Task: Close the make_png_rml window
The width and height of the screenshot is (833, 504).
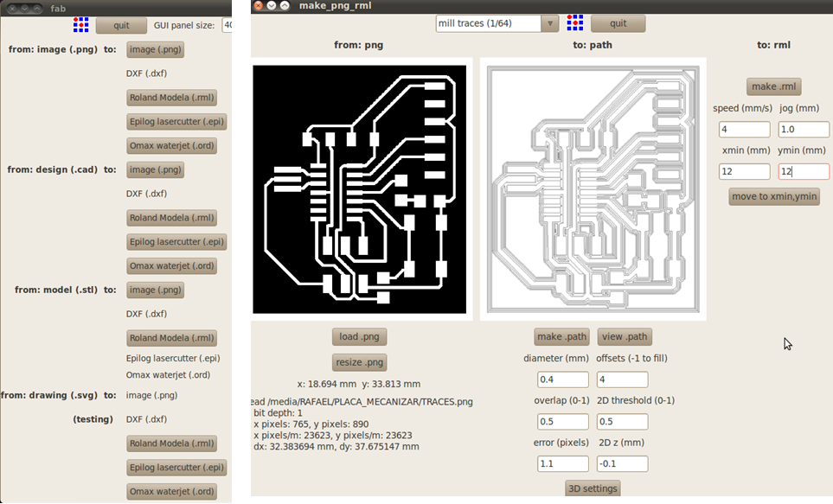Action: (x=258, y=5)
